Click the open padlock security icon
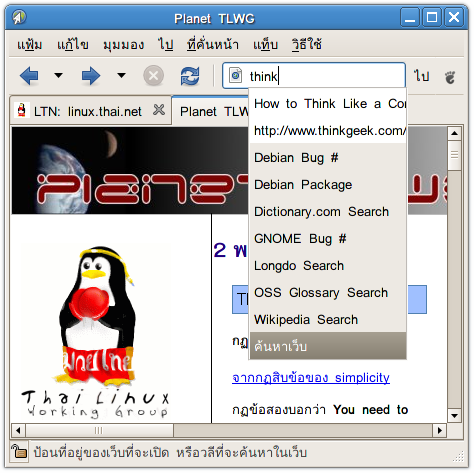 [19, 452]
